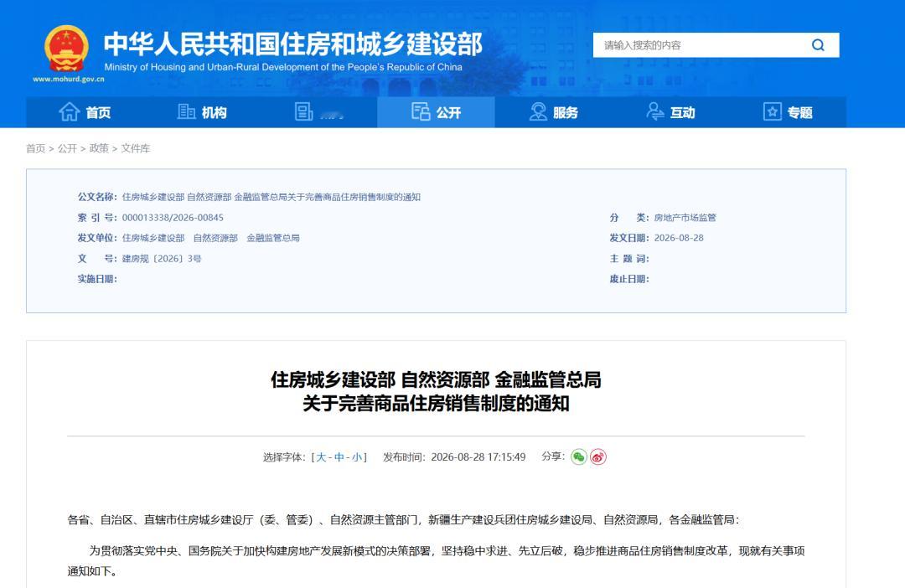
Task: Set font size to 中
Action: coord(339,457)
